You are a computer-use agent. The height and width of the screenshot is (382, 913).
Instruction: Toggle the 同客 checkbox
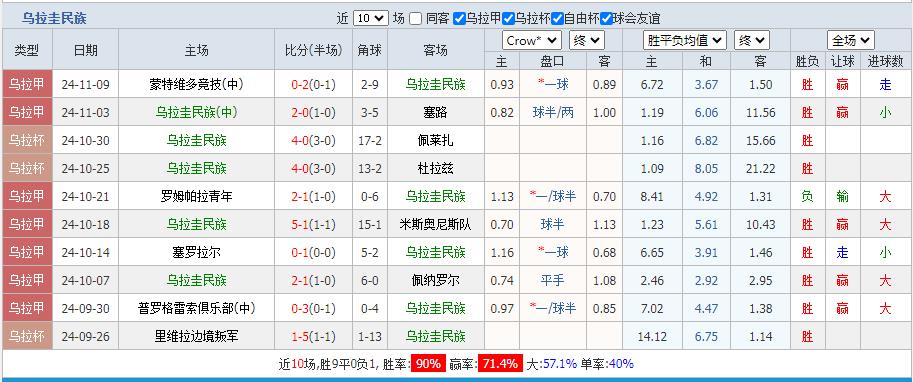[415, 19]
